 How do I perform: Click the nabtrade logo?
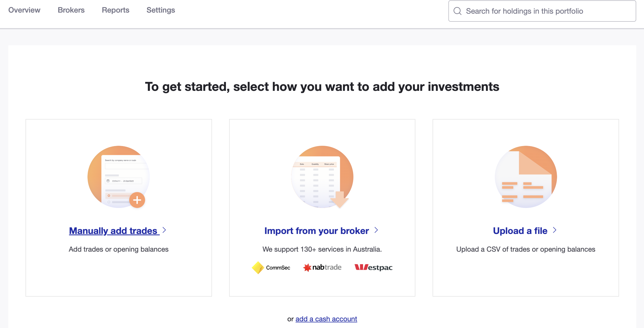(321, 267)
